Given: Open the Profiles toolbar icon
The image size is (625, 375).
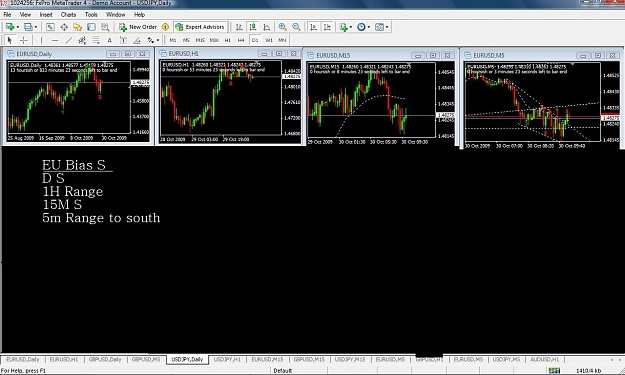Looking at the screenshot, I should click(28, 27).
